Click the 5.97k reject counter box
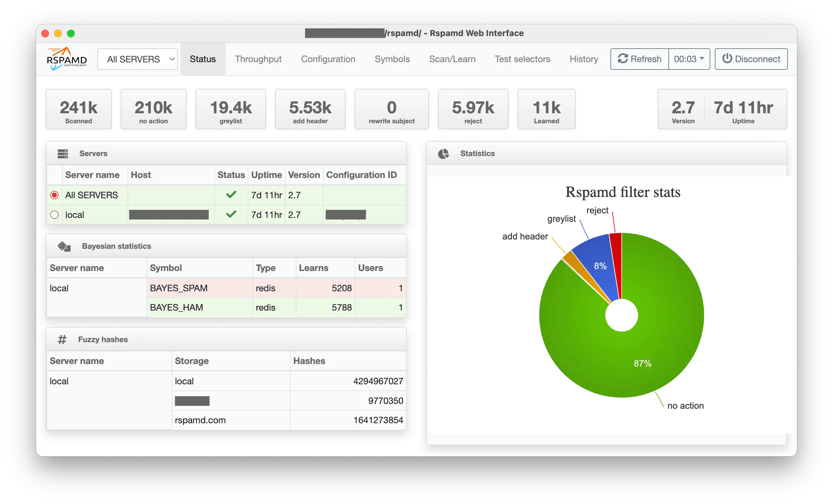The width and height of the screenshot is (833, 504). click(x=473, y=109)
